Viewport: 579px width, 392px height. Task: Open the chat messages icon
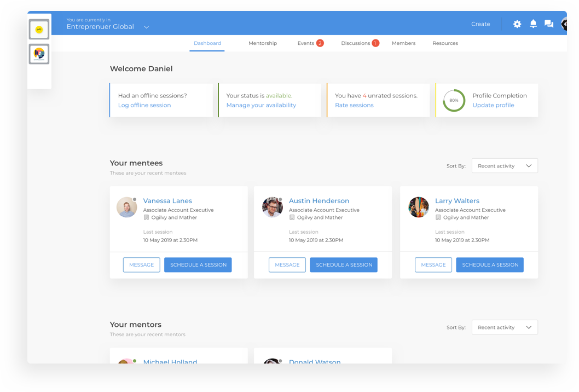[549, 24]
